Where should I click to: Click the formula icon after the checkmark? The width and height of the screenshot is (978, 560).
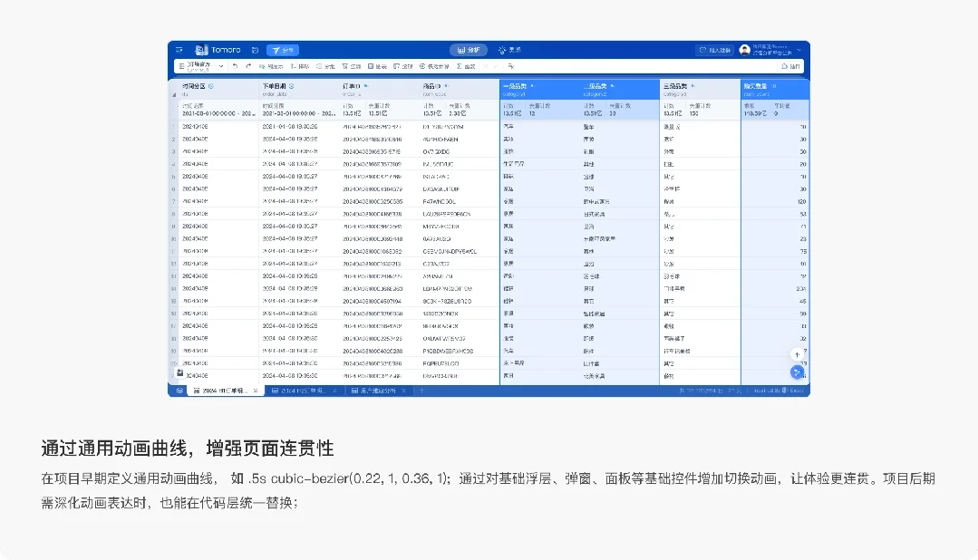511,66
